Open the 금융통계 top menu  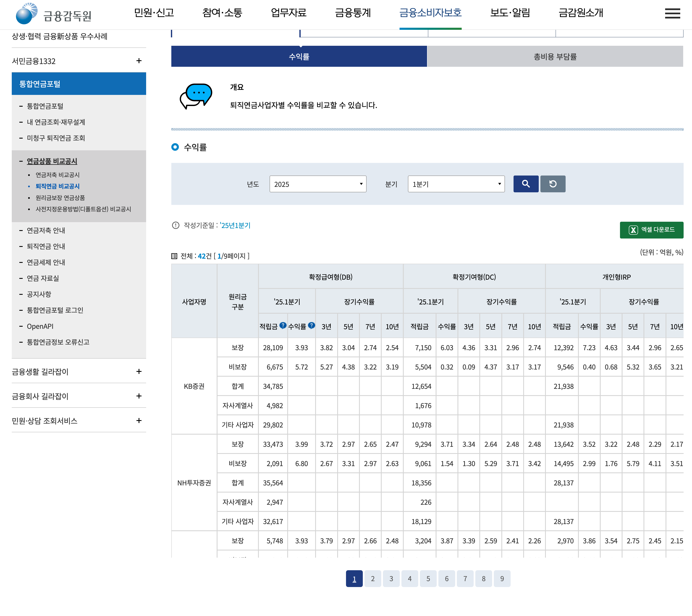[353, 13]
